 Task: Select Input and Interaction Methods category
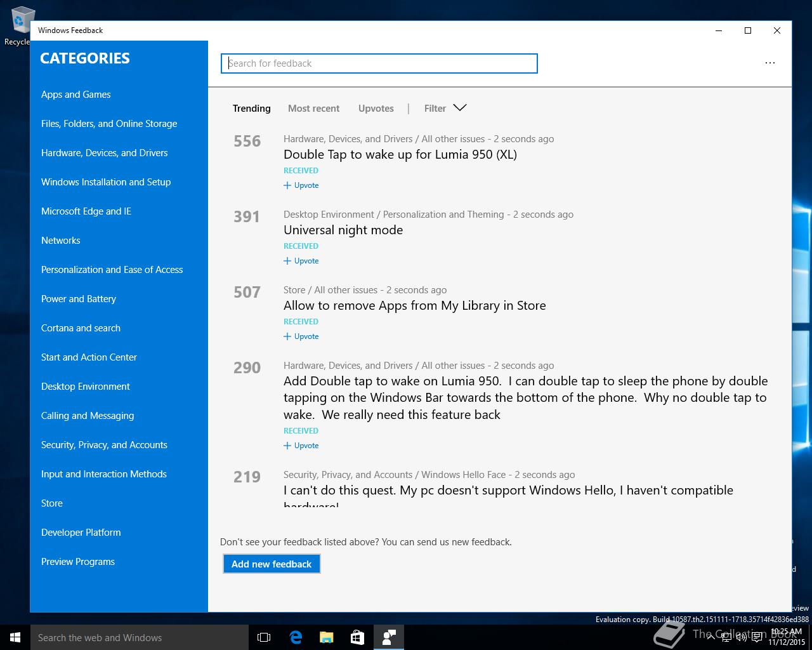pos(104,474)
